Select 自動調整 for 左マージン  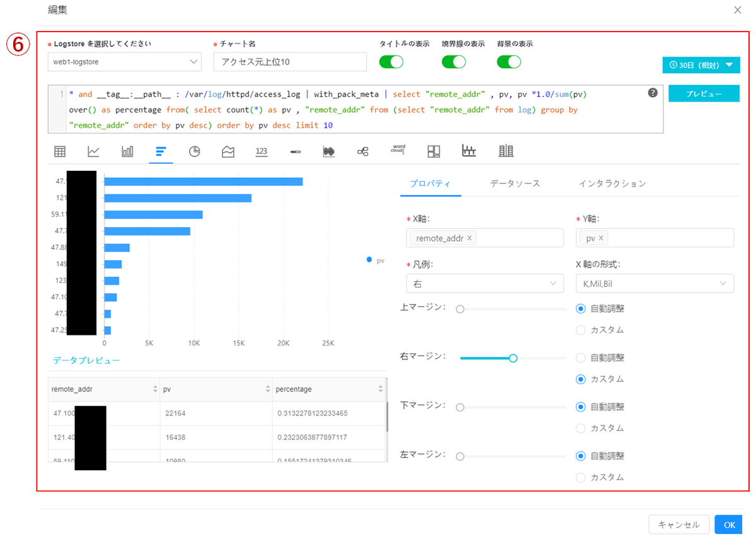coord(581,455)
